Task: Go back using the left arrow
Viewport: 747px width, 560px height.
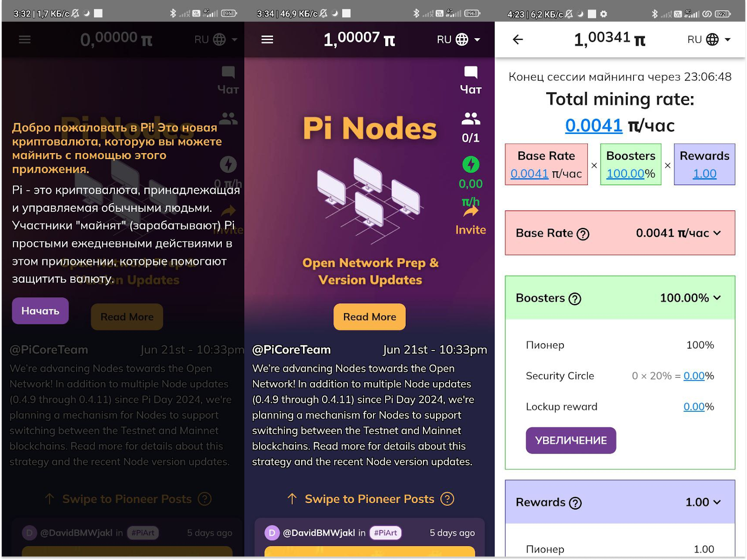Action: pyautogui.click(x=518, y=40)
